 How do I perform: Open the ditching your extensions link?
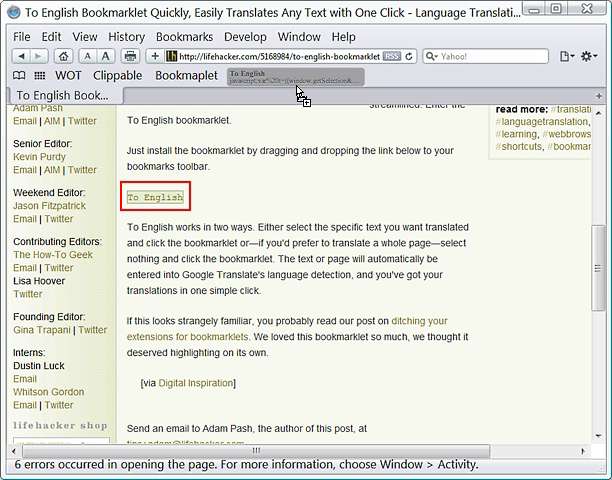coord(287,329)
